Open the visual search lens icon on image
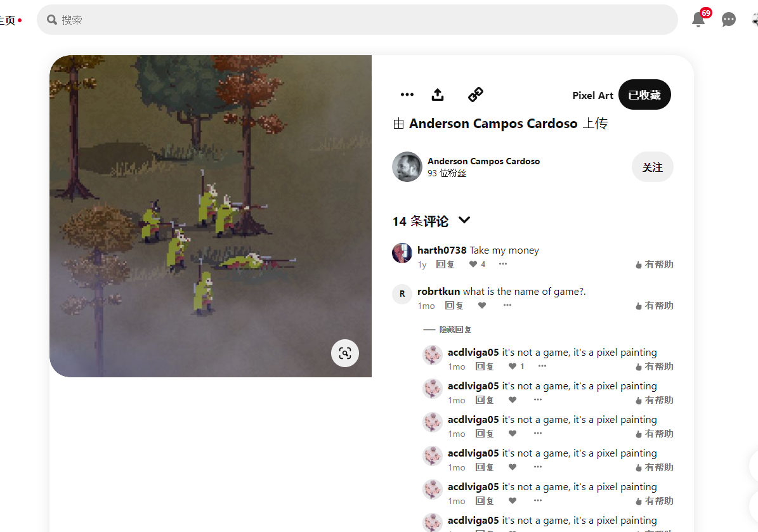This screenshot has height=532, width=758. click(344, 353)
